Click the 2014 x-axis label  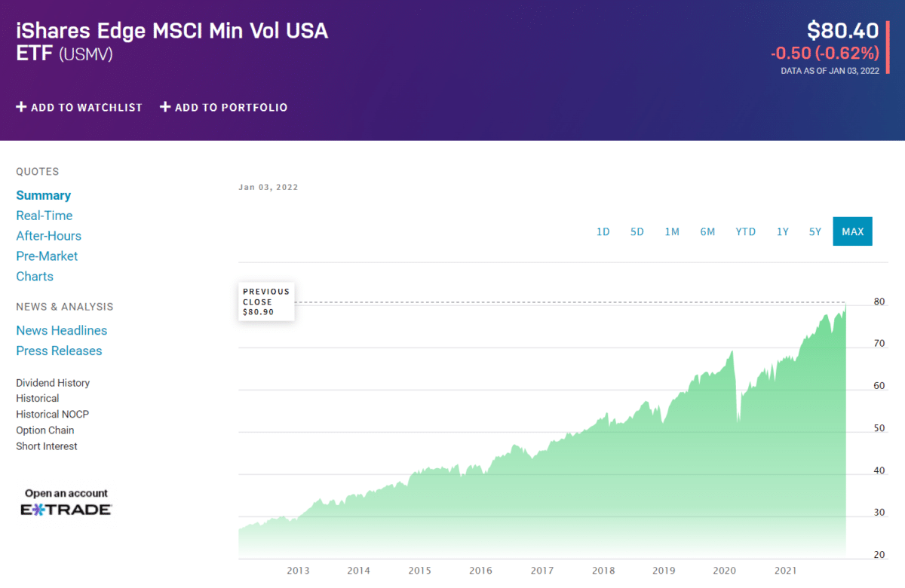[359, 571]
